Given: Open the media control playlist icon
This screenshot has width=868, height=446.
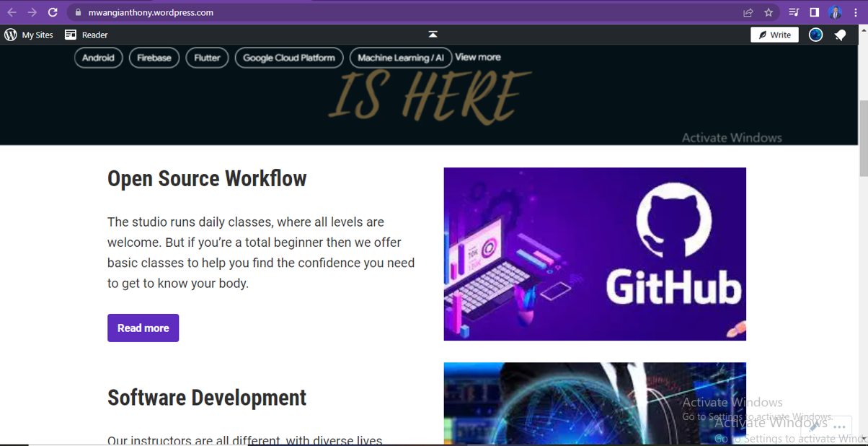Looking at the screenshot, I should [x=794, y=12].
